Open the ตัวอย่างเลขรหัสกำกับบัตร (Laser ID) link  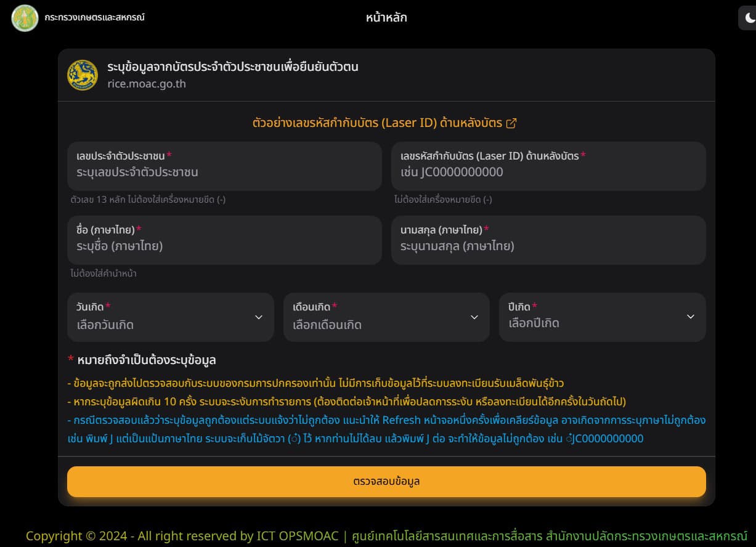377,123
